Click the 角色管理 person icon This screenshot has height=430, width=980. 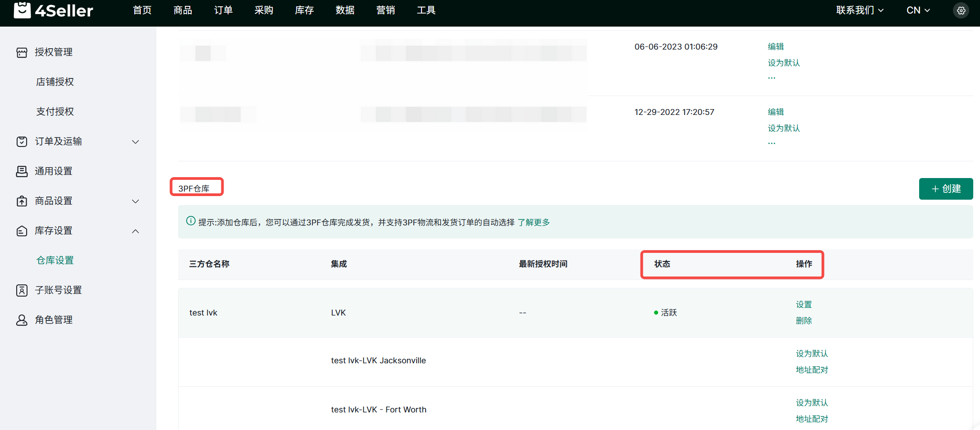[22, 320]
